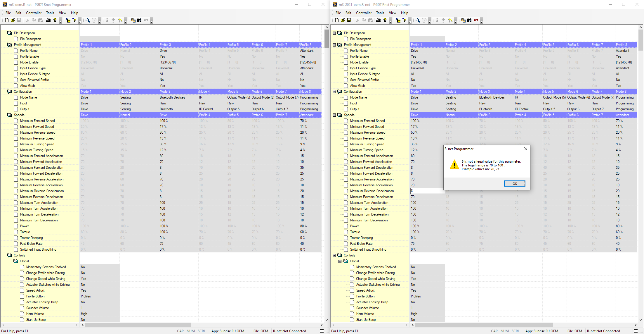Click the Compare files icon in right toolbar

coord(463,20)
